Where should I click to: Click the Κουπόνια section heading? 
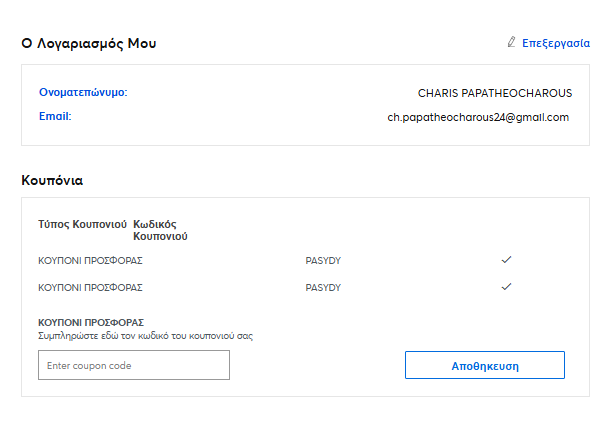(52, 181)
